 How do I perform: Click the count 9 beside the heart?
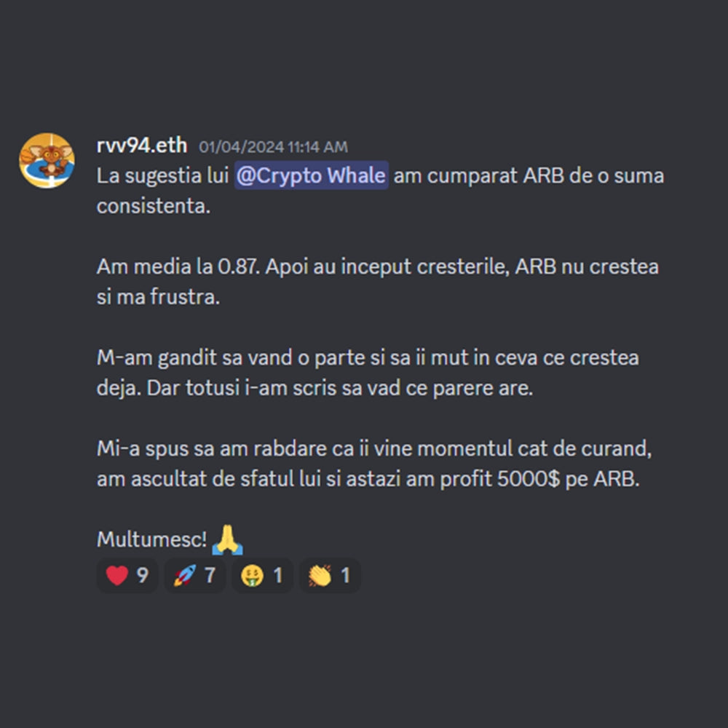point(143,576)
